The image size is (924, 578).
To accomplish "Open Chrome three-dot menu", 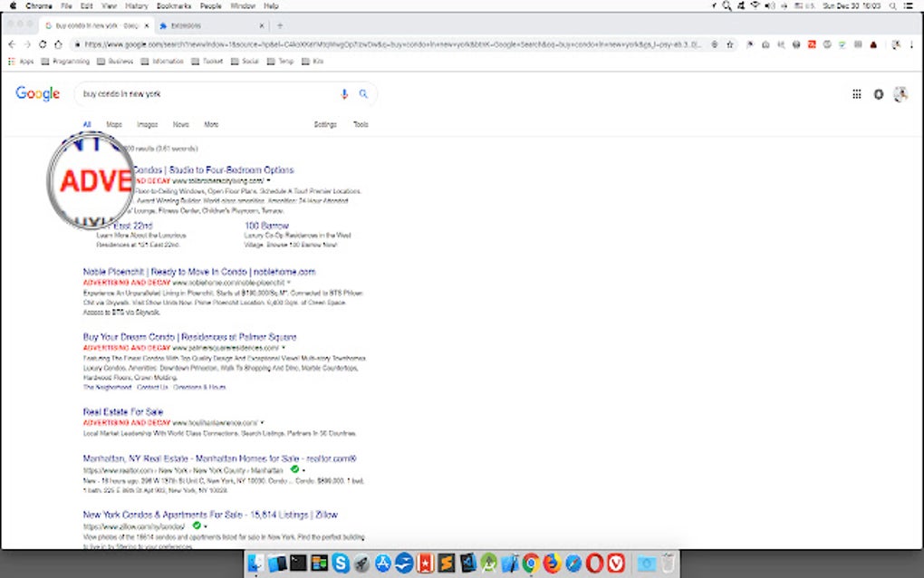I will point(911,44).
